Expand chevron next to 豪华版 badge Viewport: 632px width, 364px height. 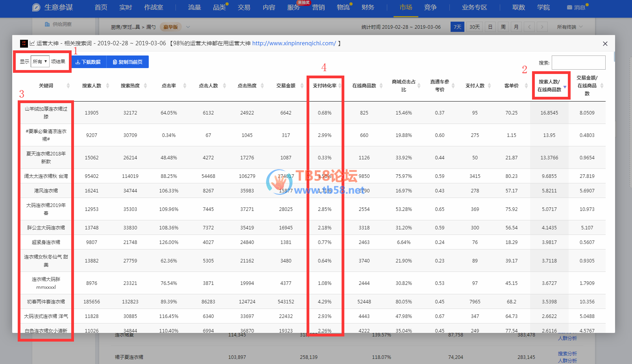pos(188,27)
